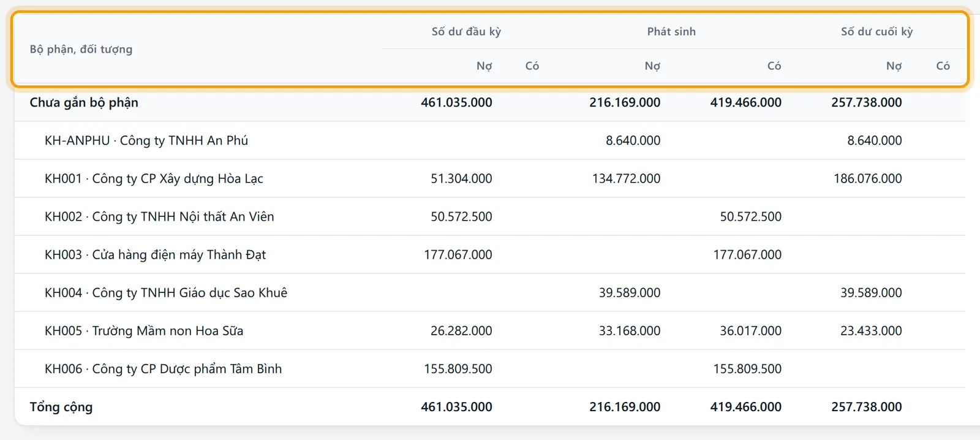Screen dimensions: 980x440
Task: Choose "Có" subheader under Số dư cuối kỳ
Action: [943, 66]
